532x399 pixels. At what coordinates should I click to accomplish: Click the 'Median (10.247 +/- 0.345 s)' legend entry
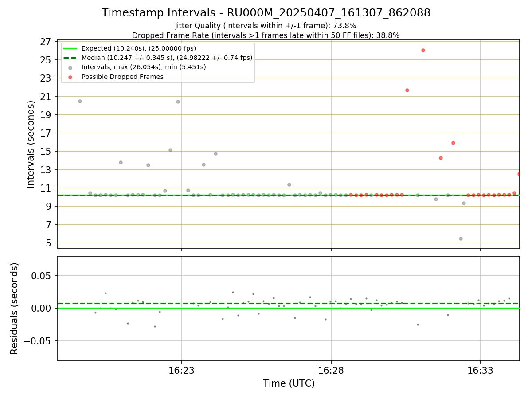[x=167, y=58]
